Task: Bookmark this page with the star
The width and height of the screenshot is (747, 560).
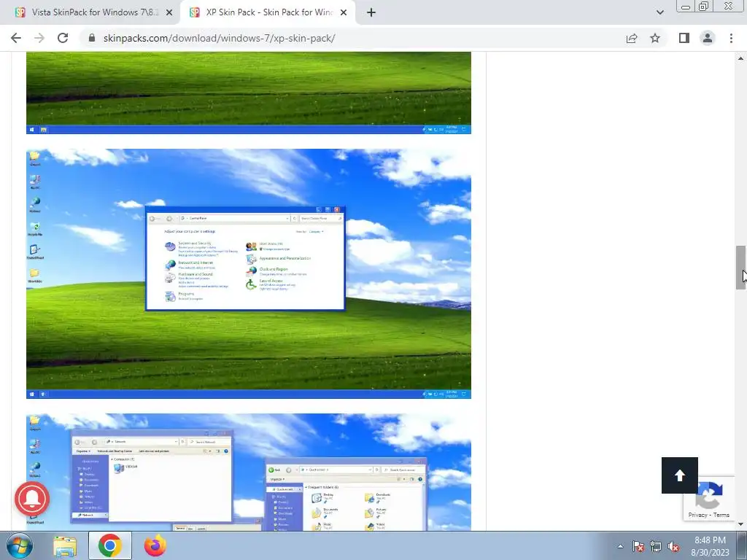Action: [655, 38]
